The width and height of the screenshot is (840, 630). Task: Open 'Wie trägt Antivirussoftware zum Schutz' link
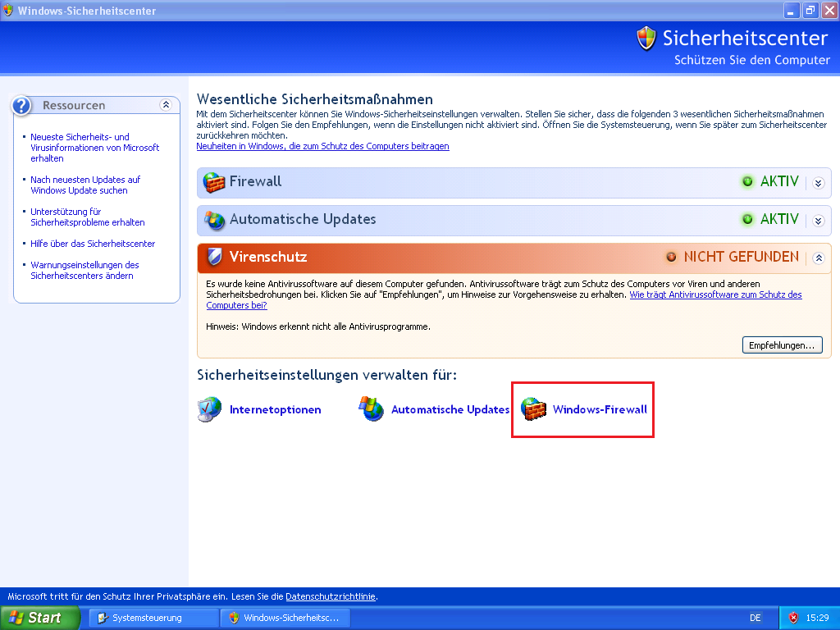point(715,294)
